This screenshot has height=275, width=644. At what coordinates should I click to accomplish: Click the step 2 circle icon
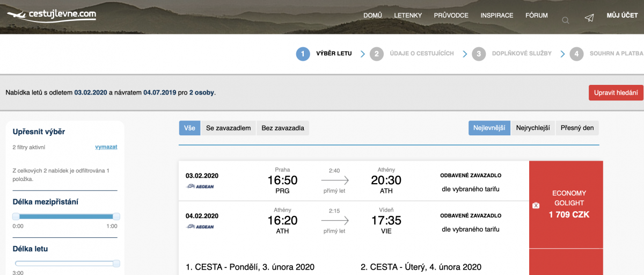coord(377,54)
